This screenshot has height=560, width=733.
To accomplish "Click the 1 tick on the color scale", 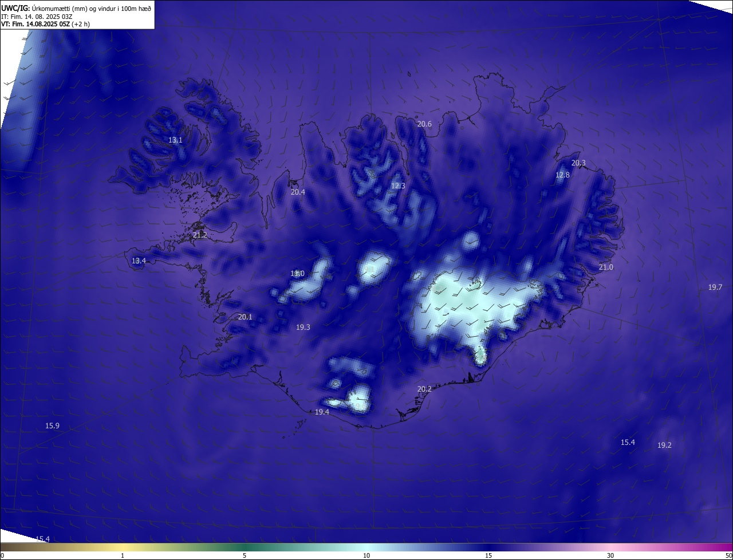I will tap(123, 555).
